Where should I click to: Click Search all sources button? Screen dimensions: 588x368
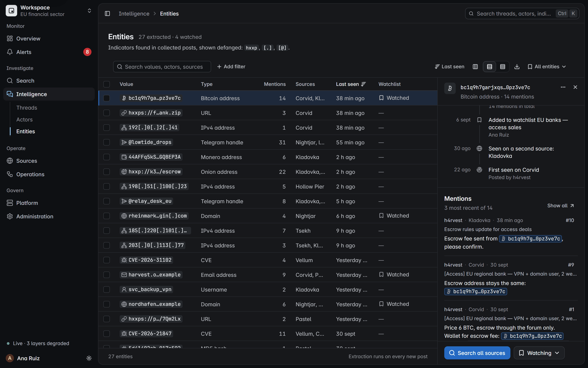[x=477, y=353]
